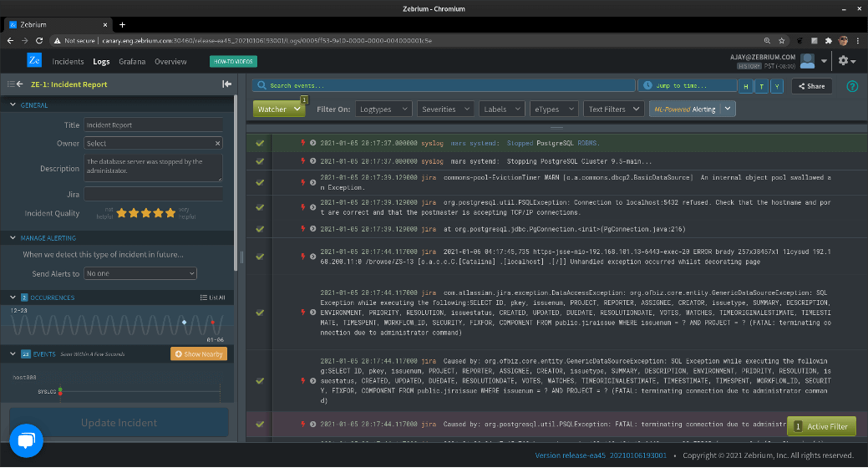Click the HOW-TO VIDEOS button
This screenshot has height=468, width=868.
coord(234,62)
